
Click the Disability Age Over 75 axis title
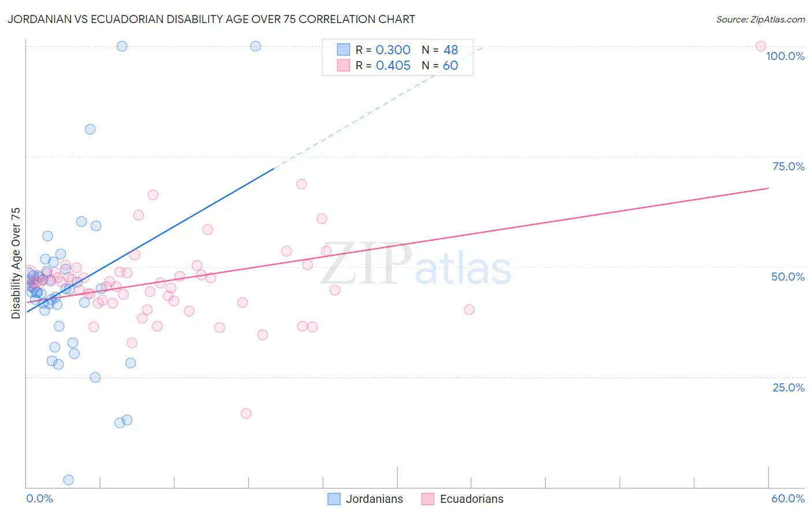[16, 263]
